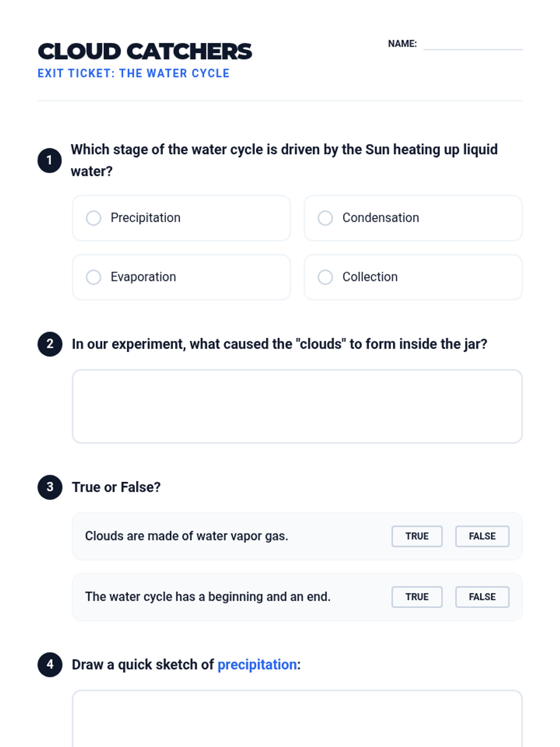Mark TRUE for clouds water vapor statement

417,536
